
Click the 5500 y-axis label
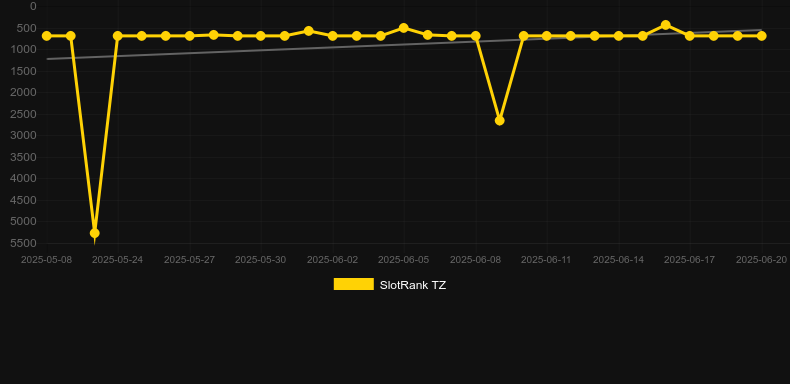tap(24, 243)
